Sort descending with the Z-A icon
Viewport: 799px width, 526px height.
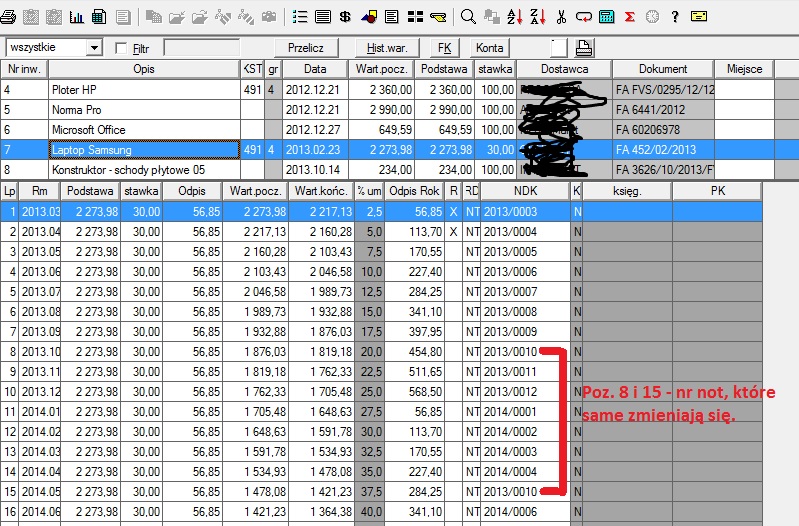coord(537,17)
